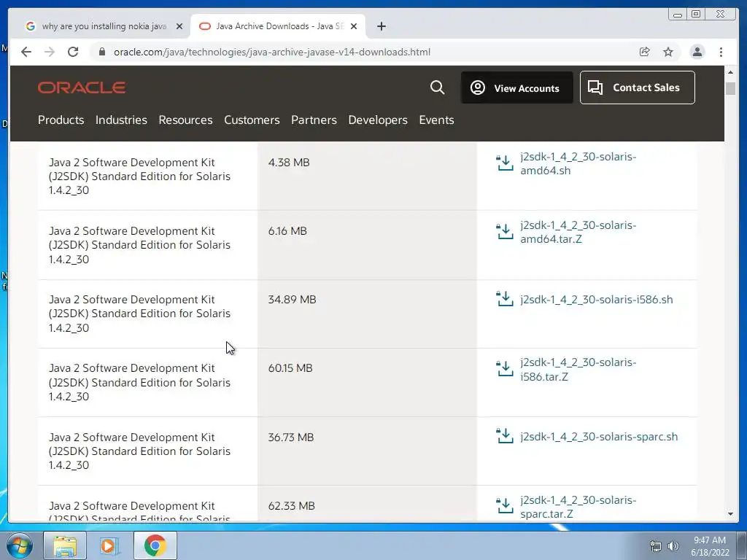Click network tray icon
Viewport: 747px width, 560px height.
pyautogui.click(x=656, y=546)
